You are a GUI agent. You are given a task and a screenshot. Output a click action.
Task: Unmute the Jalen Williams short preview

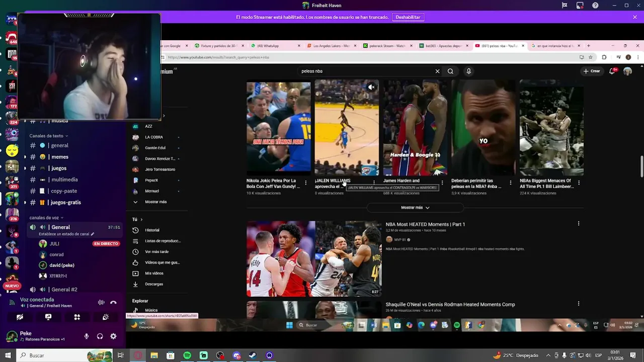point(371,87)
